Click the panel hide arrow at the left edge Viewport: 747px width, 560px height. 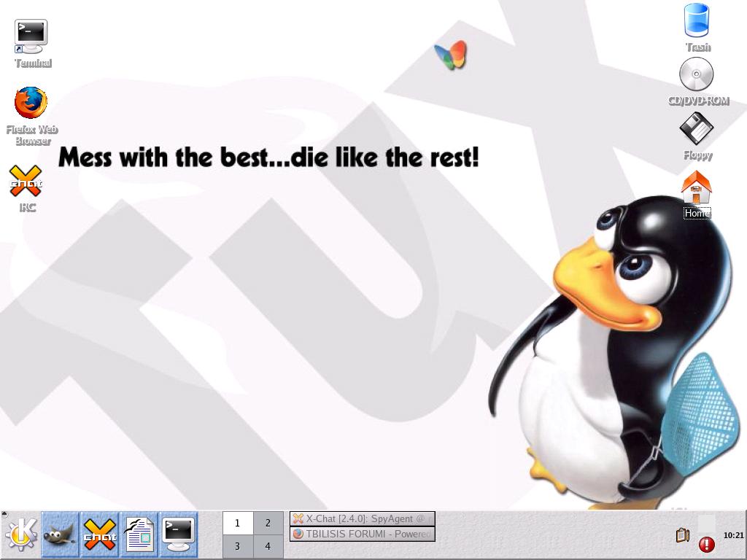(x=4, y=514)
